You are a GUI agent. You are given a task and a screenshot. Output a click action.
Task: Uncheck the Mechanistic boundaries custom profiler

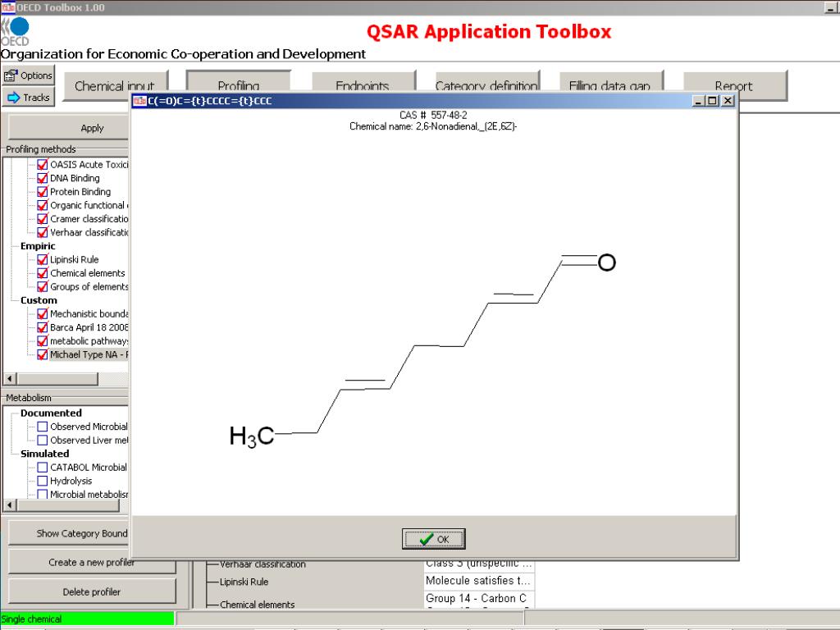(43, 314)
